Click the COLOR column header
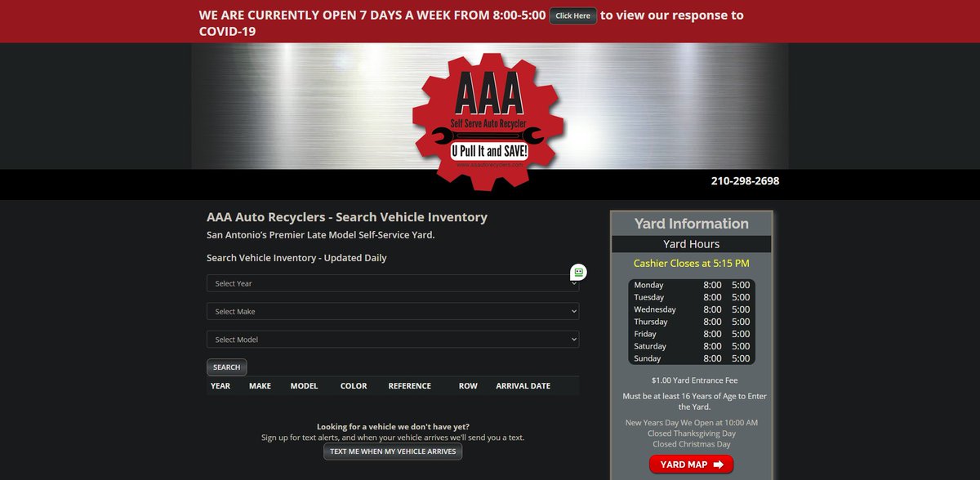This screenshot has height=480, width=980. pyautogui.click(x=354, y=386)
